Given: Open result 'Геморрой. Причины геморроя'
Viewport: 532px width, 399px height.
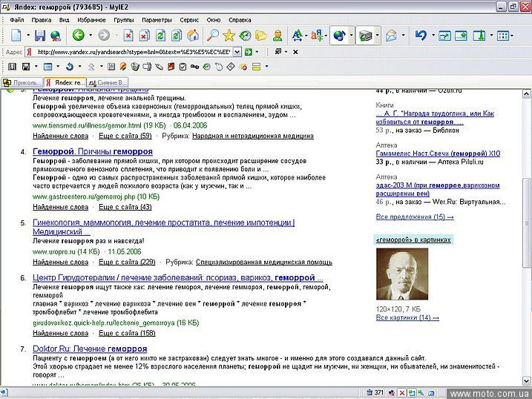Looking at the screenshot, I should [x=93, y=151].
